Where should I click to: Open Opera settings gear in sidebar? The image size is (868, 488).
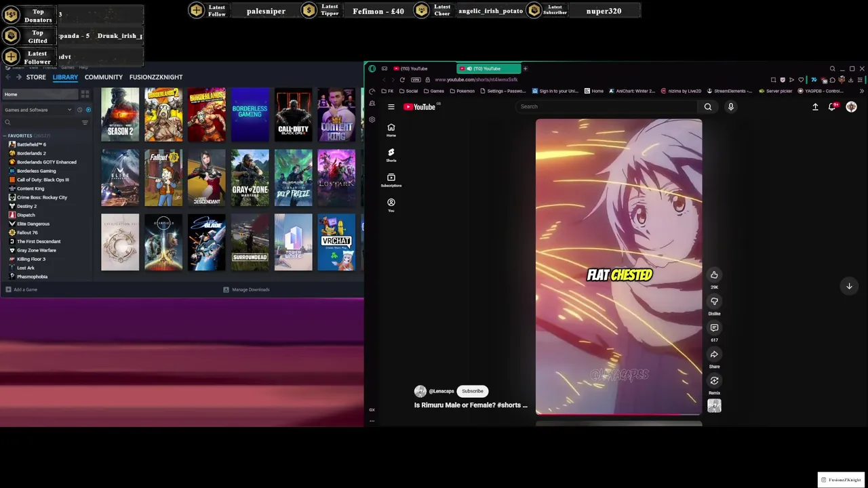coord(372,119)
